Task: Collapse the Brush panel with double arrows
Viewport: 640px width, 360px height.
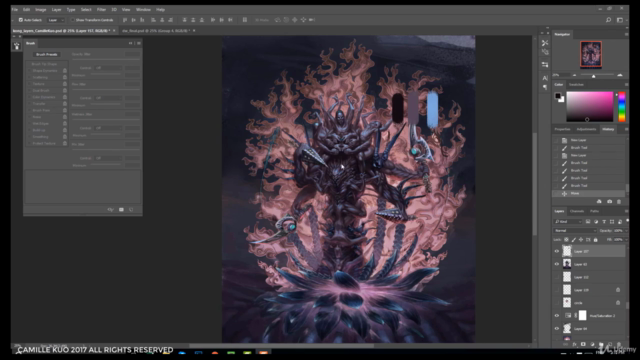Action: pos(131,43)
